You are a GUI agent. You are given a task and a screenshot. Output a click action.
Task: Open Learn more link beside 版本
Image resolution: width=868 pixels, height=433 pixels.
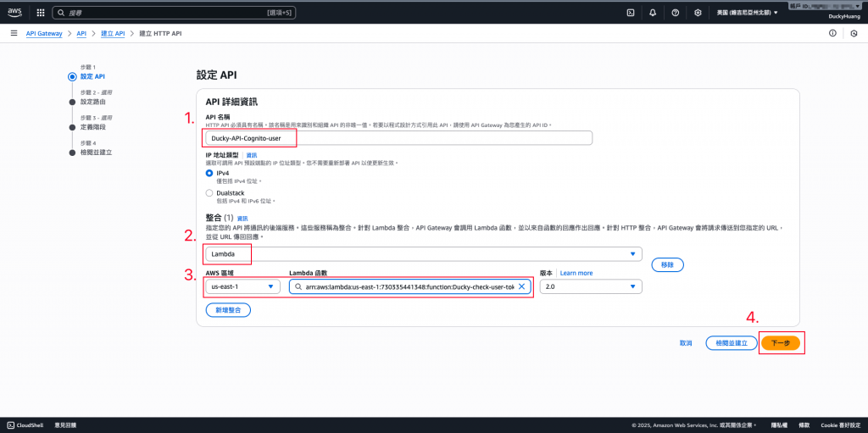point(576,273)
